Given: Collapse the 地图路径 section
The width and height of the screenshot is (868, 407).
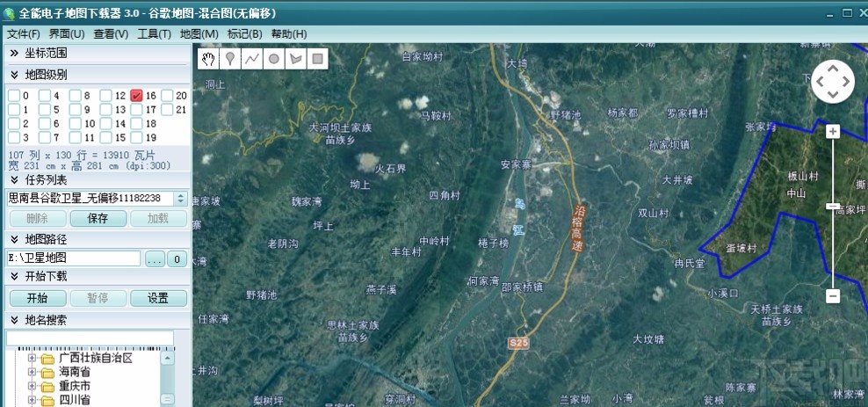Looking at the screenshot, I should pos(14,239).
